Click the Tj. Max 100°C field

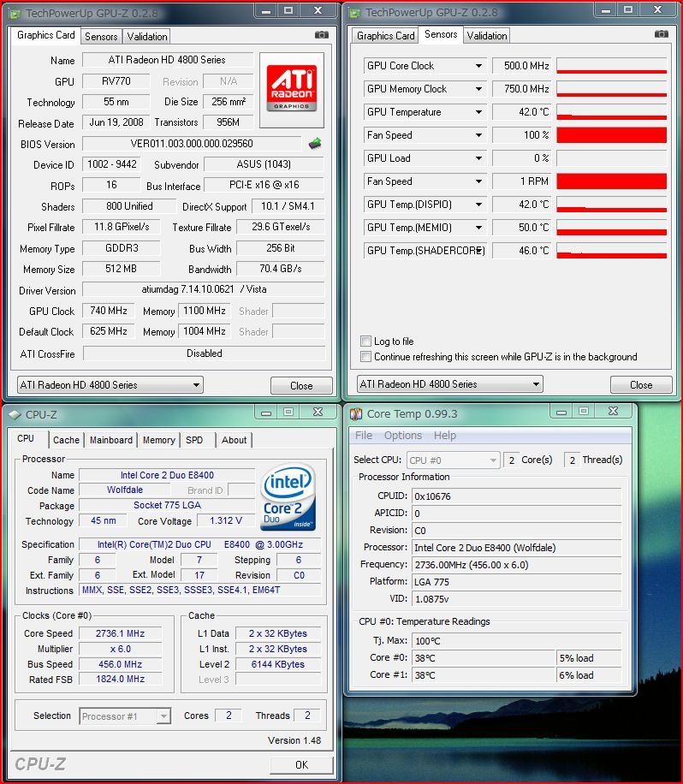point(516,641)
